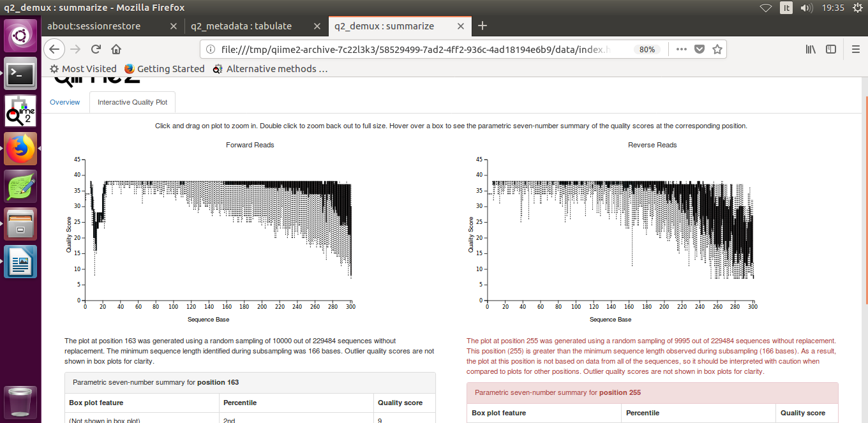The image size is (868, 423).
Task: Toggle the Firefox sidebar
Action: click(830, 49)
